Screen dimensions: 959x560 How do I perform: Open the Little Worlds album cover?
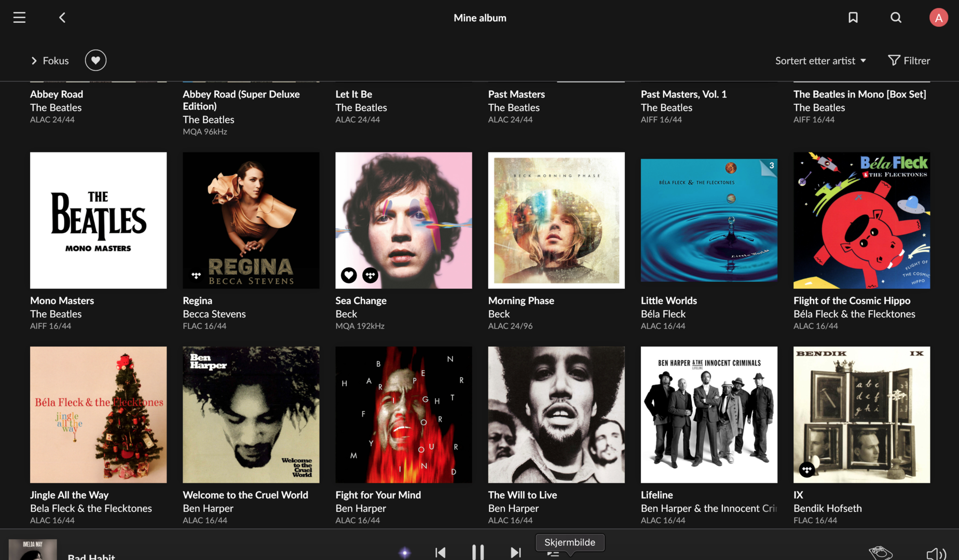709,220
